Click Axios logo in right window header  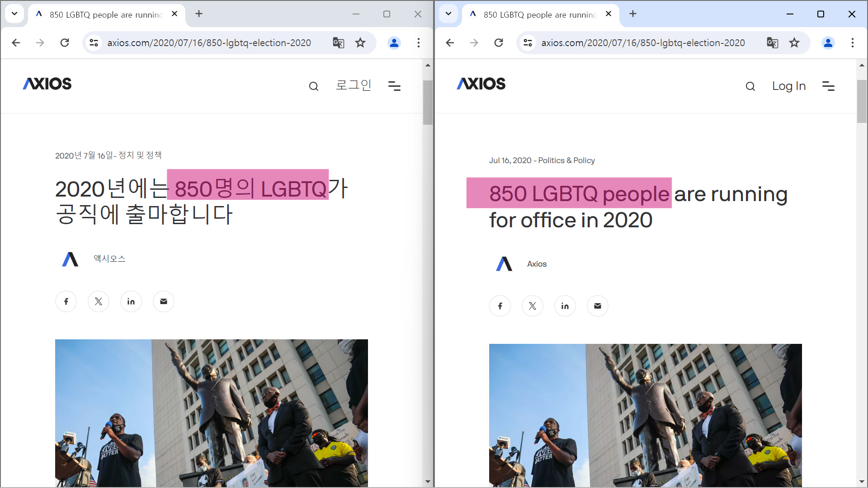pos(481,84)
